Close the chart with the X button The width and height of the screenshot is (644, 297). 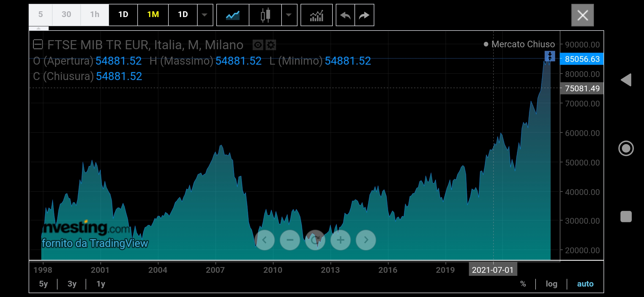(582, 15)
